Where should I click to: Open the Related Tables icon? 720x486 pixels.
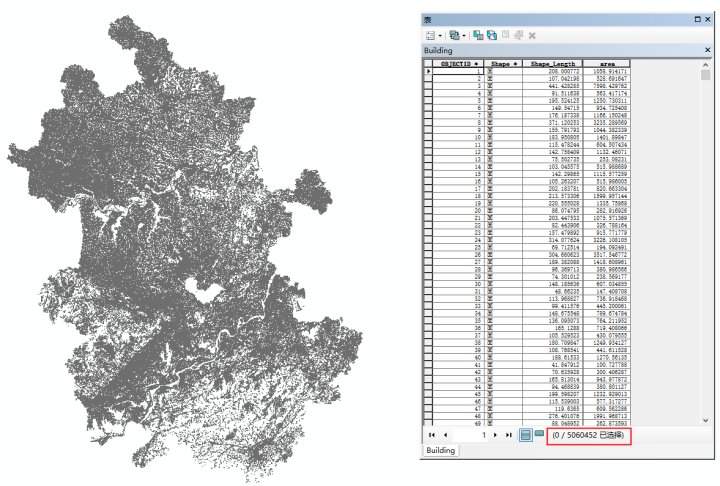click(x=455, y=35)
